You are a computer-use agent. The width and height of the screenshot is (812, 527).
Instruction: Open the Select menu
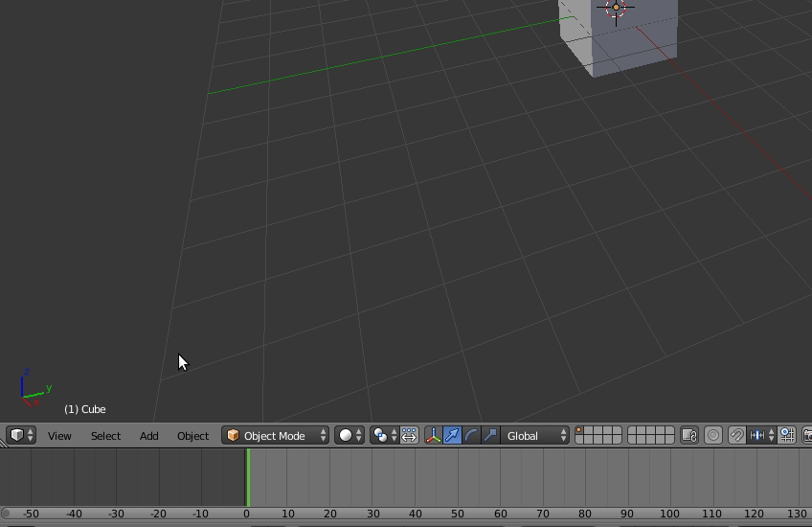(105, 436)
